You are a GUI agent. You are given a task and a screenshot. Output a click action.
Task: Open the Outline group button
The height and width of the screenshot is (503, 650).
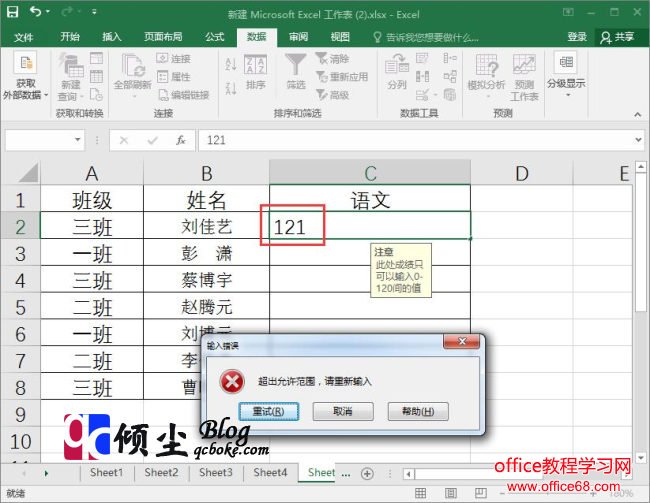[566, 75]
